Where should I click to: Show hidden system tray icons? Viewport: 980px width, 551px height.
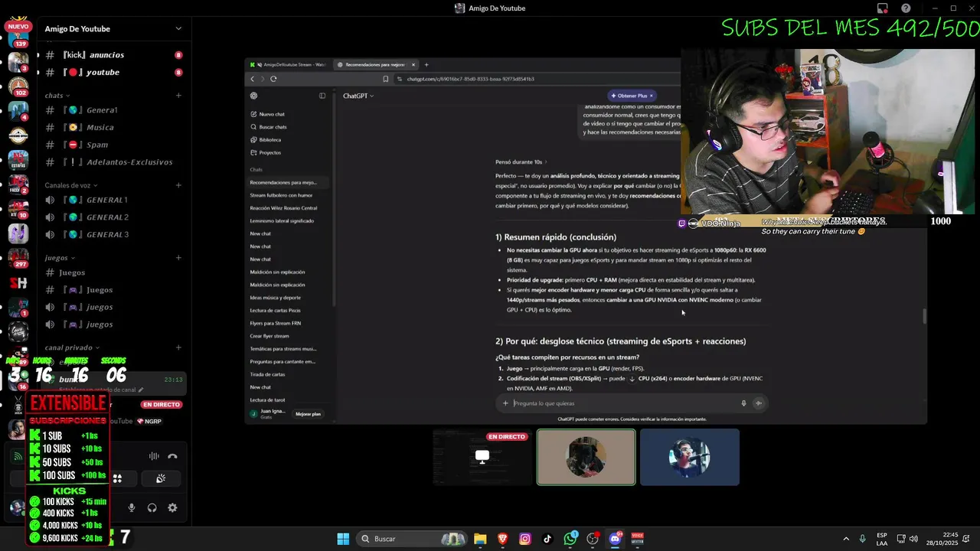(846, 539)
